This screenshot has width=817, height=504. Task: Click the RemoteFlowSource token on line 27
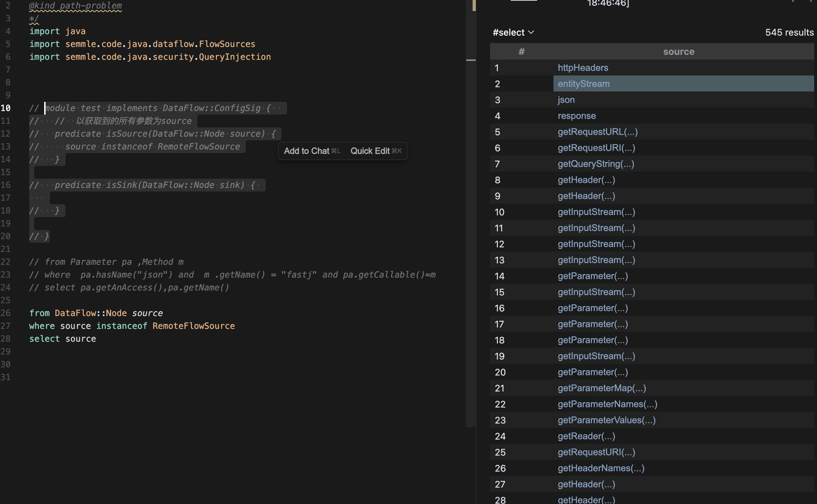[x=193, y=326]
